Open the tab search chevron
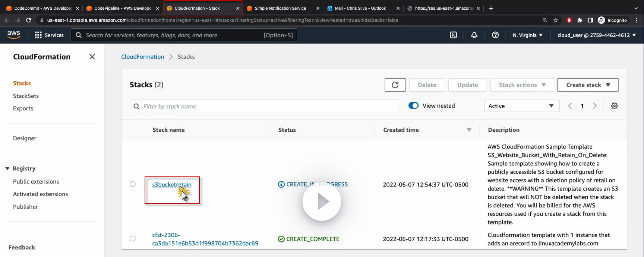 click(636, 8)
